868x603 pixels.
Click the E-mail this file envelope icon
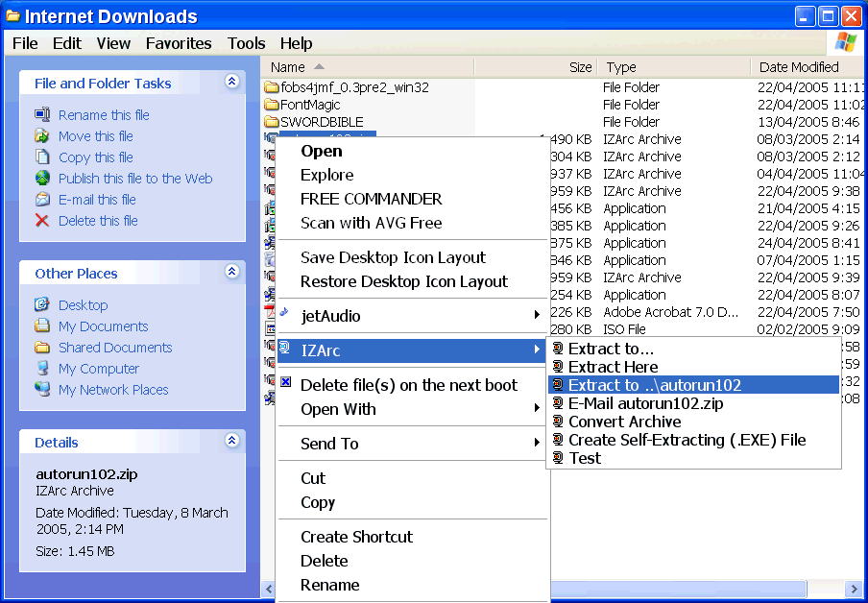point(42,199)
